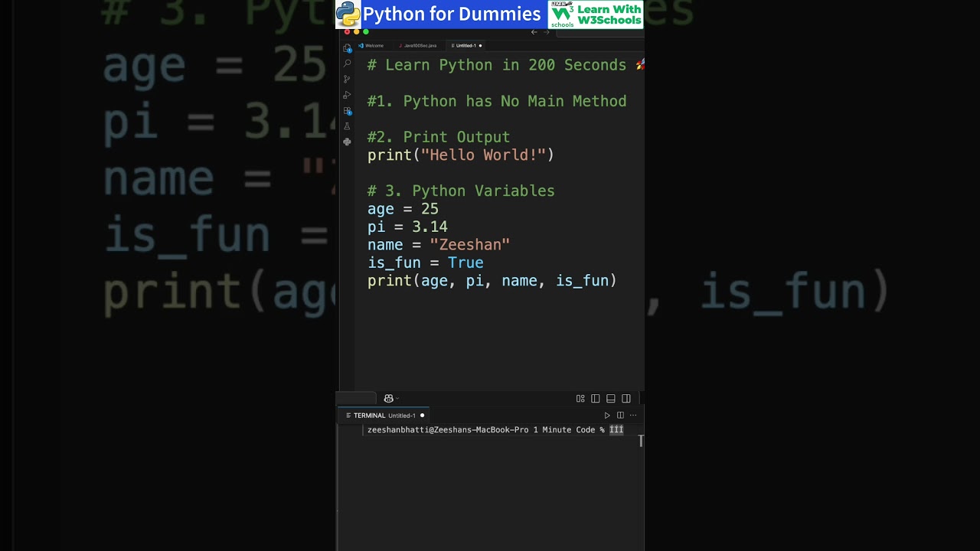
Task: Click the Run play icon beside the Terminal tab
Action: pyautogui.click(x=607, y=416)
